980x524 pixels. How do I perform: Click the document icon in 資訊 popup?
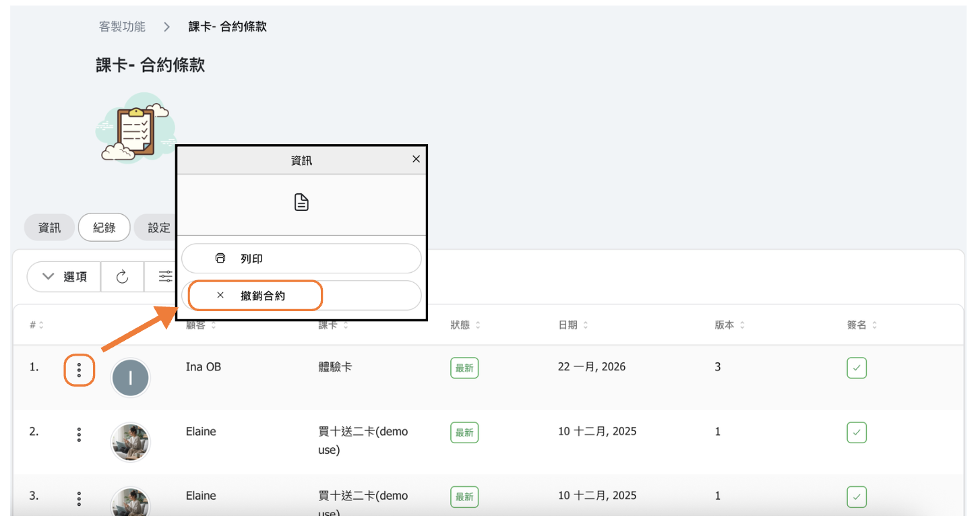pos(301,202)
